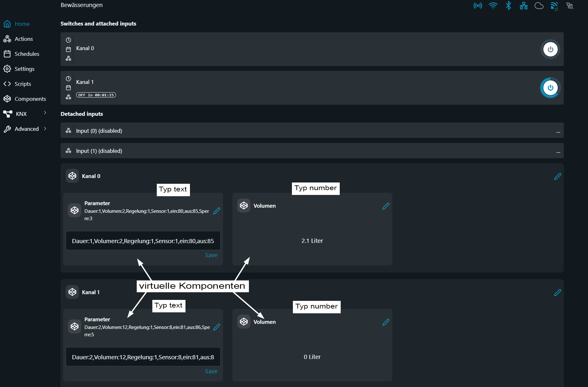Toggle the Kanal 0 power switch

tap(550, 49)
